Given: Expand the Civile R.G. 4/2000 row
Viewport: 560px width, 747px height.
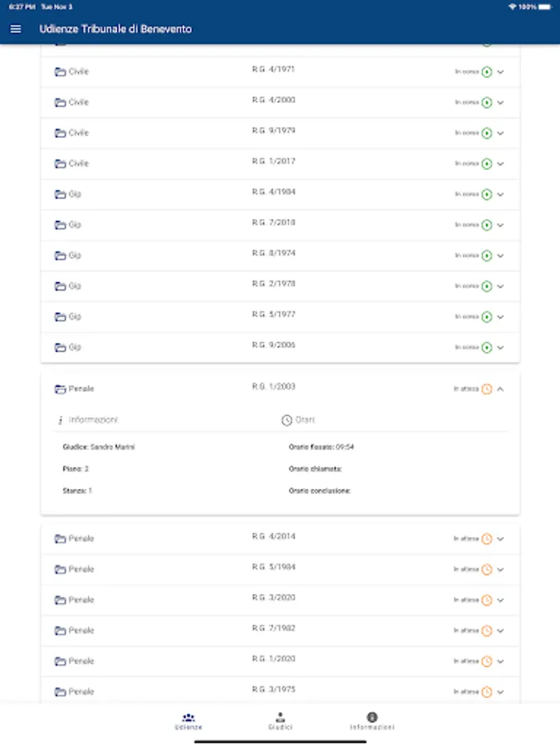Looking at the screenshot, I should click(500, 103).
